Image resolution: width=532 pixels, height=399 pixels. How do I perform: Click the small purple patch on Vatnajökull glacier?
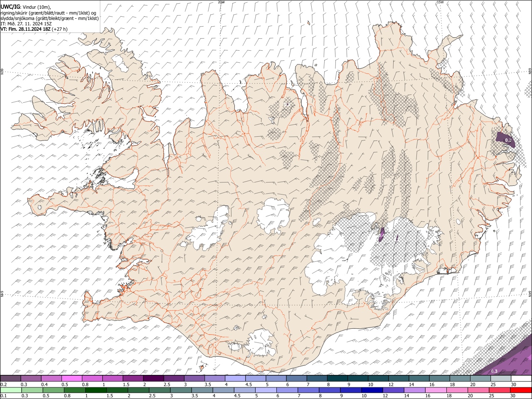click(382, 234)
